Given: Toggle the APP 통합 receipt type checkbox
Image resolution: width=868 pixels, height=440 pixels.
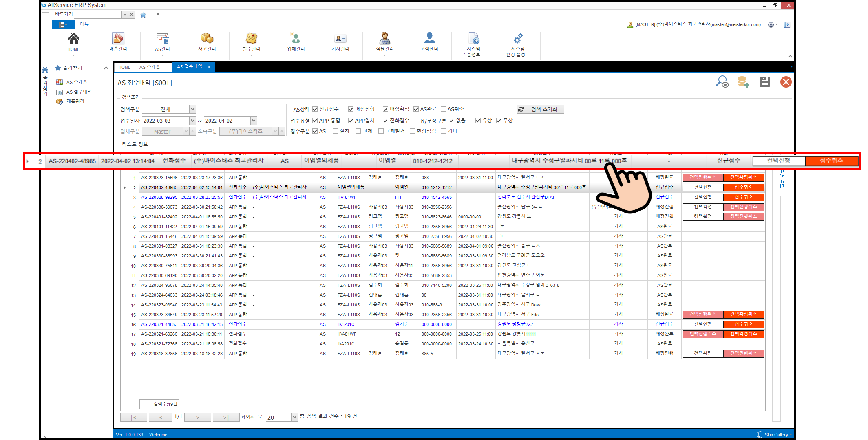Looking at the screenshot, I should (315, 121).
